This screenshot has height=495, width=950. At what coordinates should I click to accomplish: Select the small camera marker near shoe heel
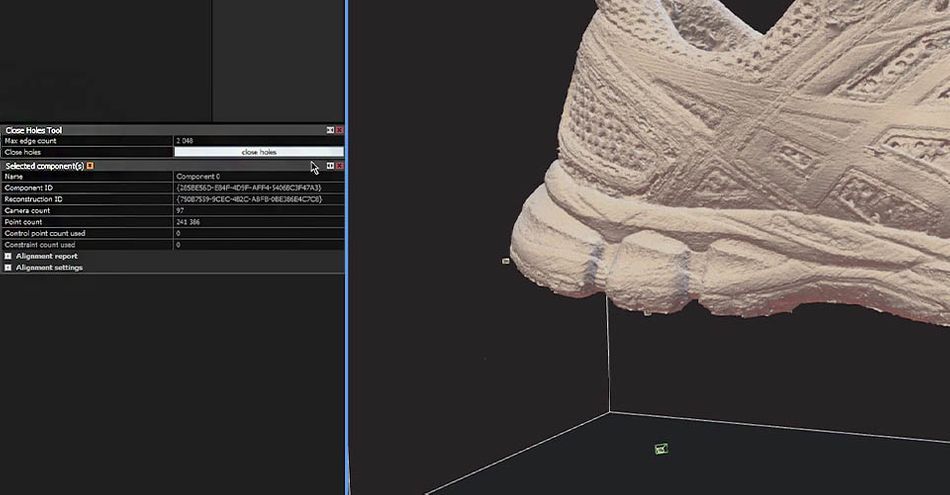506,261
